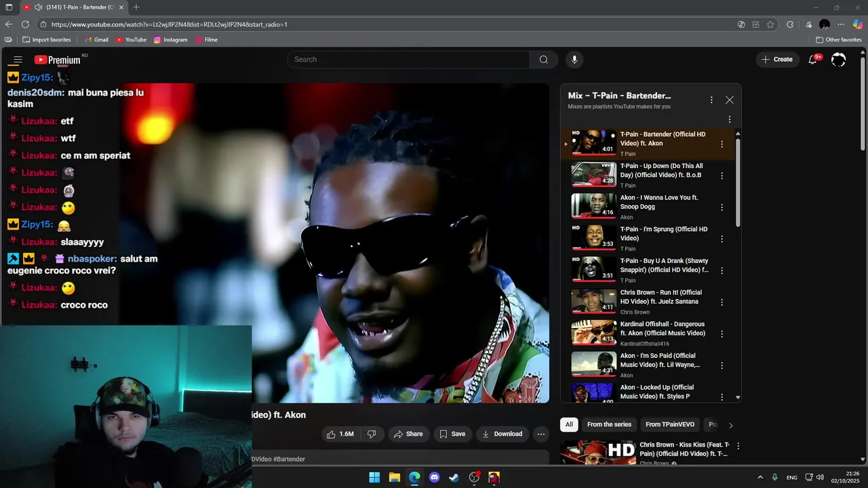This screenshot has width=868, height=488.
Task: Open Gmail favorite bookmark
Action: point(96,40)
